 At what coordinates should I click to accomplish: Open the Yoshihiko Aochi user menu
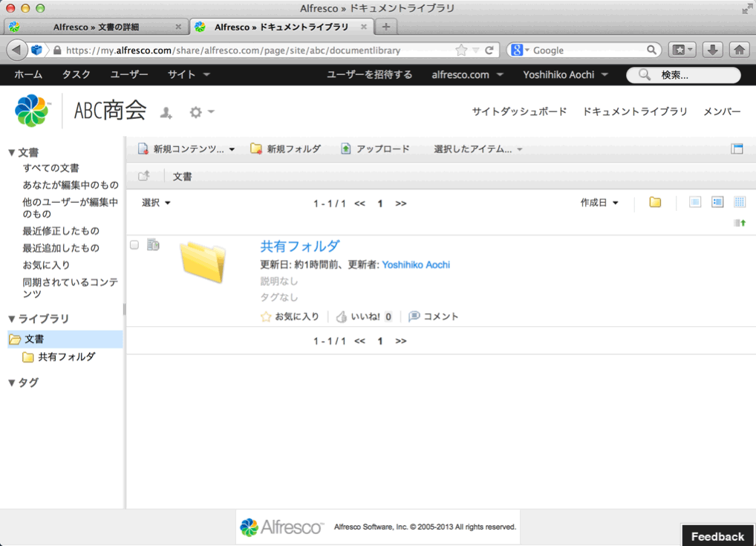click(x=565, y=75)
